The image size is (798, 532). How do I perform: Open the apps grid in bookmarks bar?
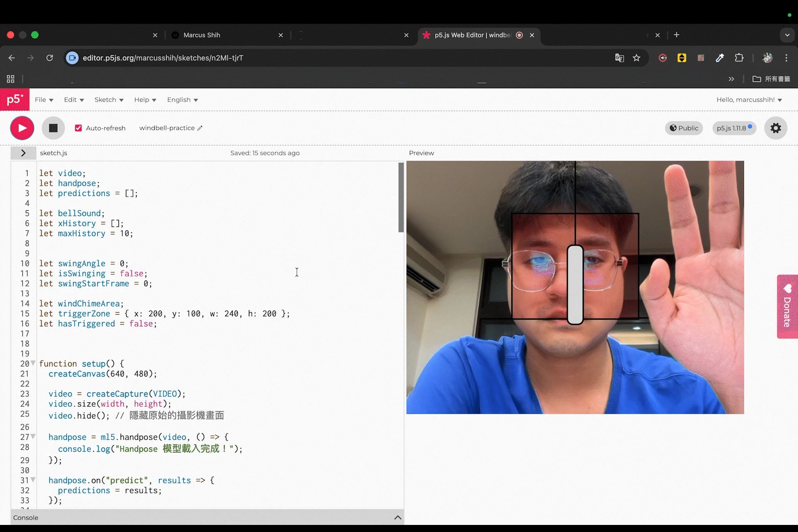coord(11,79)
